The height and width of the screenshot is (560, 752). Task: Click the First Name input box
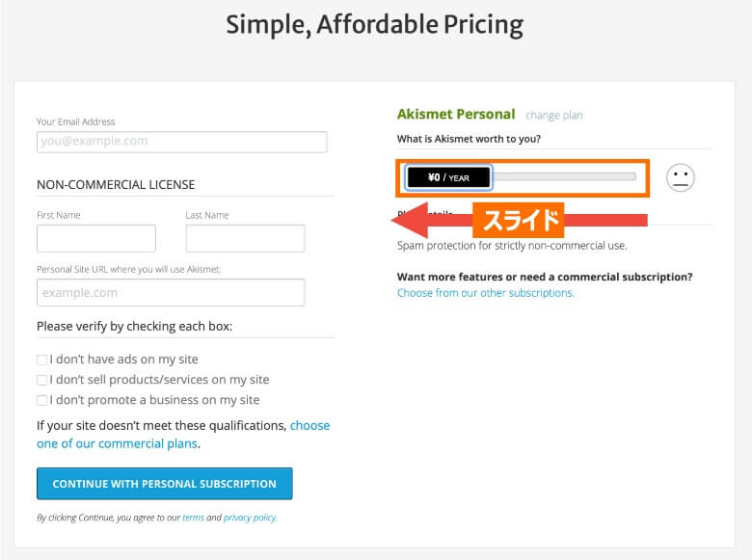[x=96, y=238]
